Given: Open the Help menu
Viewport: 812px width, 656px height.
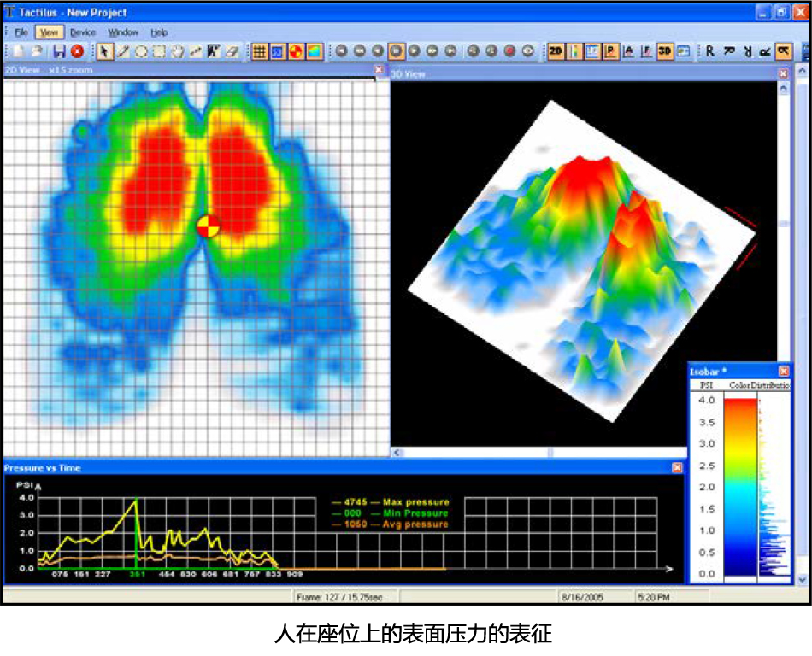Looking at the screenshot, I should click(x=159, y=32).
